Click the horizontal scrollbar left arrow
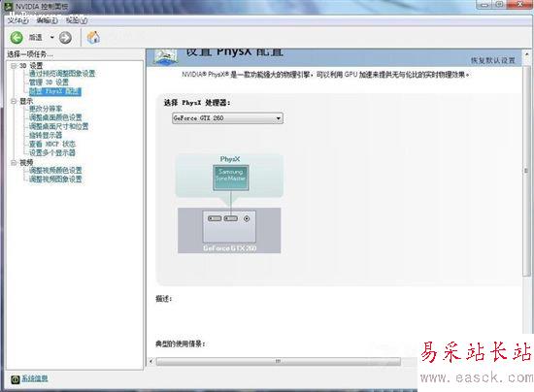Image resolution: width=534 pixels, height=392 pixels. (151, 361)
